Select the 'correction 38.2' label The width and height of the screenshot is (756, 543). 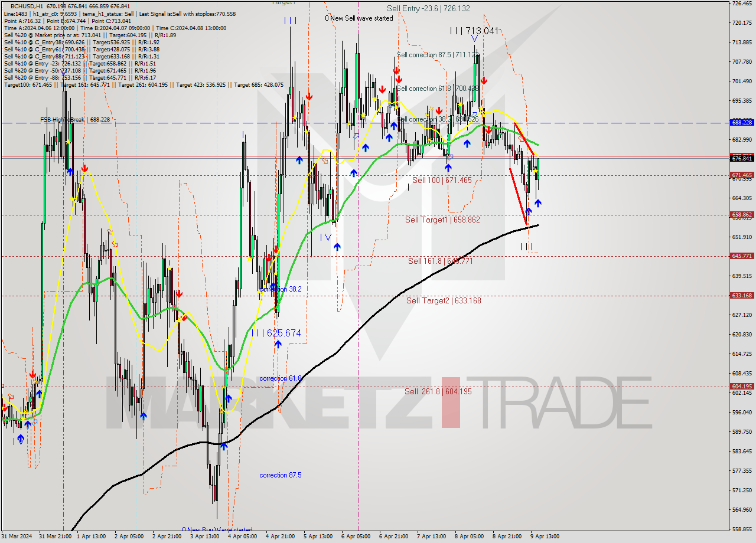(x=281, y=289)
